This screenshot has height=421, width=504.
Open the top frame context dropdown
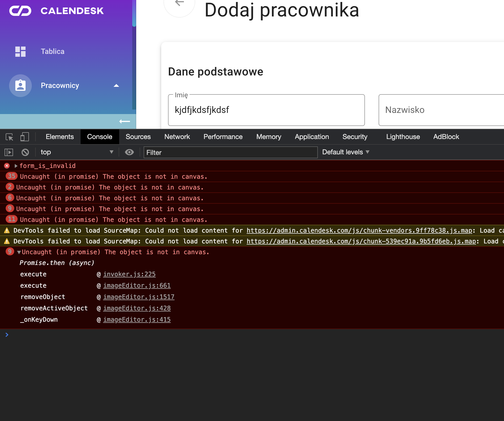[x=77, y=152]
